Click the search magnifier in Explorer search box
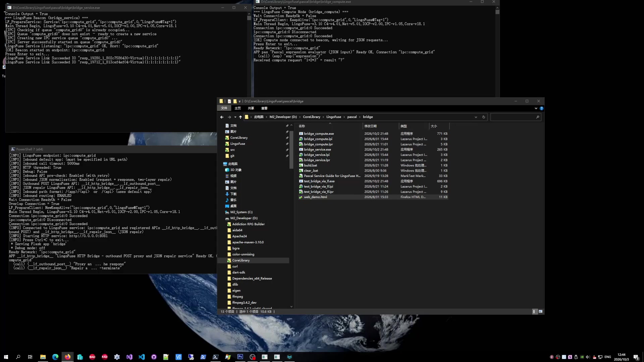644x362 pixels. (x=538, y=117)
